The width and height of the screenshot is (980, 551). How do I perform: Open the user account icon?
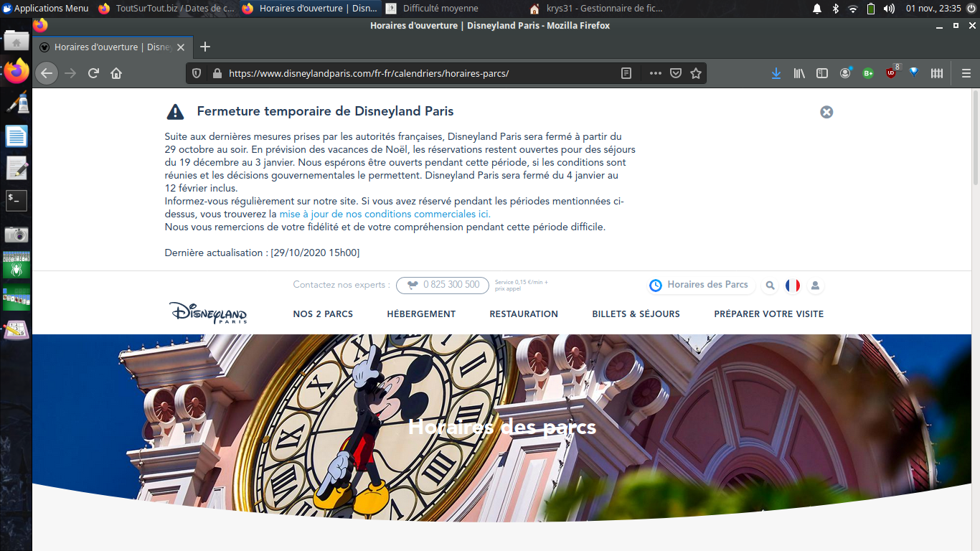click(x=815, y=286)
